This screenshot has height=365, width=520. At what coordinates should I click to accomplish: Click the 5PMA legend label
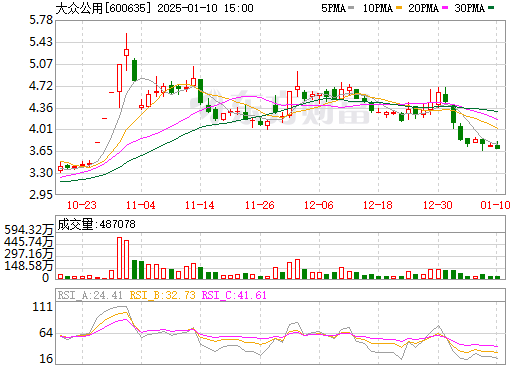[x=333, y=8]
